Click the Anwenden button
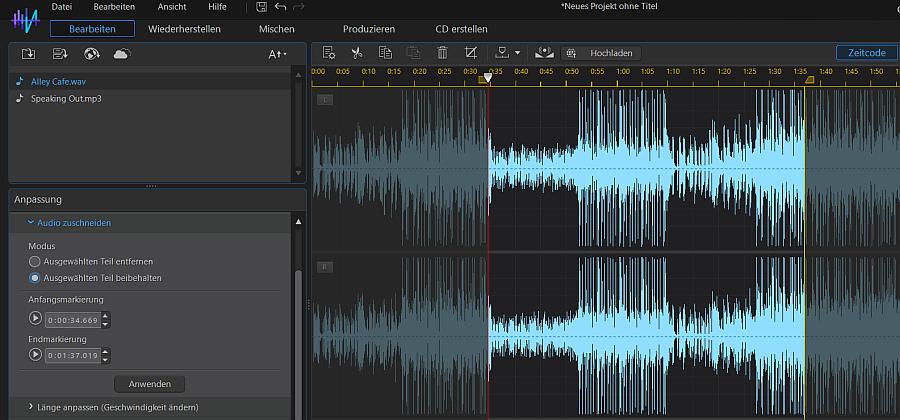The height and width of the screenshot is (420, 900). (149, 383)
